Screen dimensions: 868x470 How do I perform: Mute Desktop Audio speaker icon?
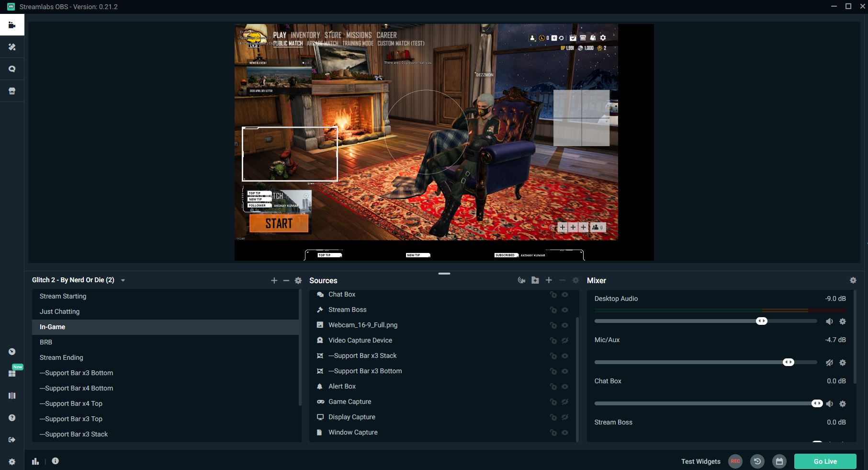tap(829, 321)
